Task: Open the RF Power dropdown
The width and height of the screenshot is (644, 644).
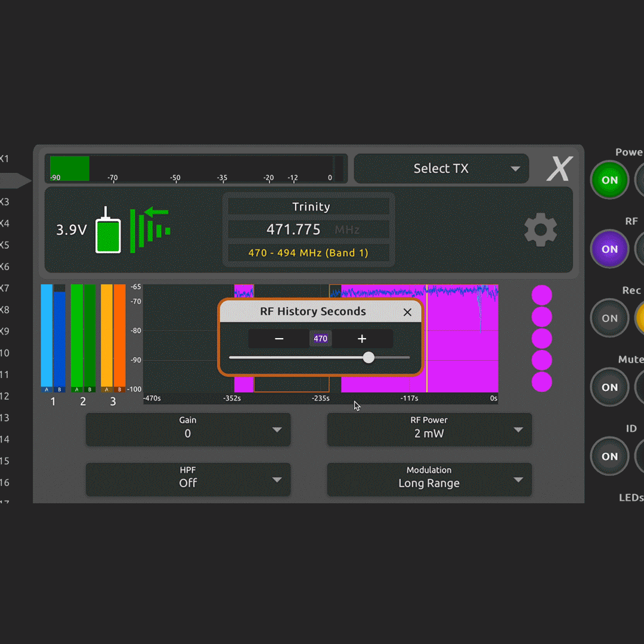Action: [x=429, y=429]
